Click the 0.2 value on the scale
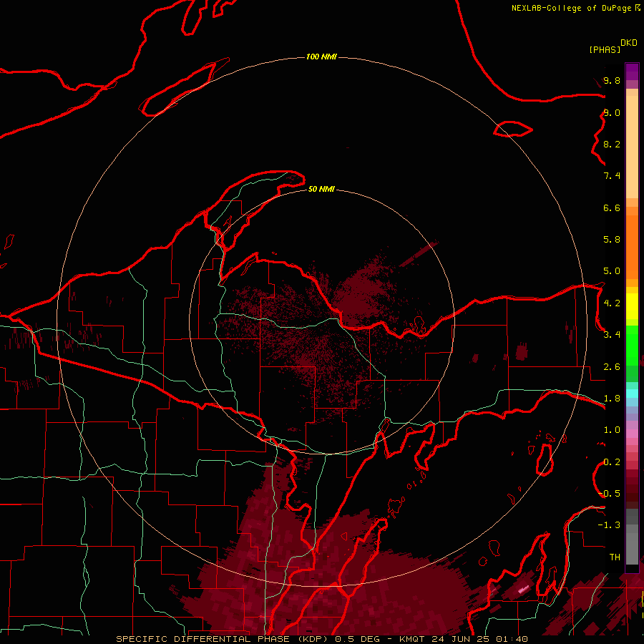This screenshot has width=644, height=644. pyautogui.click(x=612, y=462)
